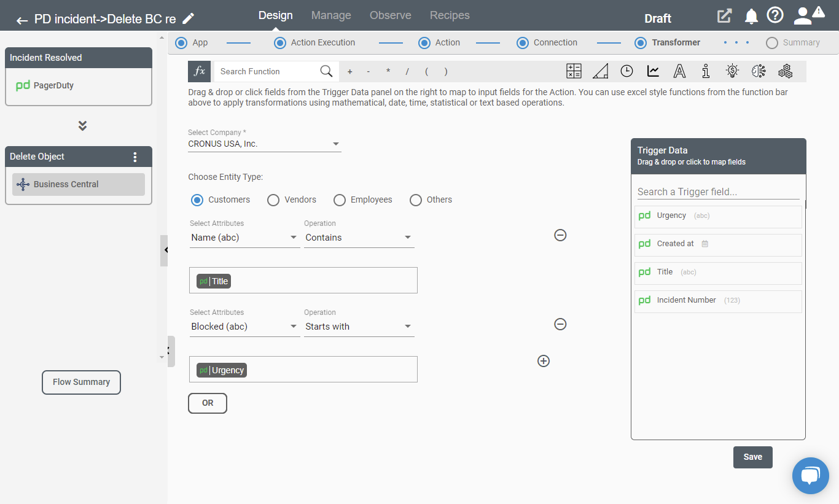The image size is (839, 504).
Task: Open math functions calculator icon
Action: click(x=574, y=71)
